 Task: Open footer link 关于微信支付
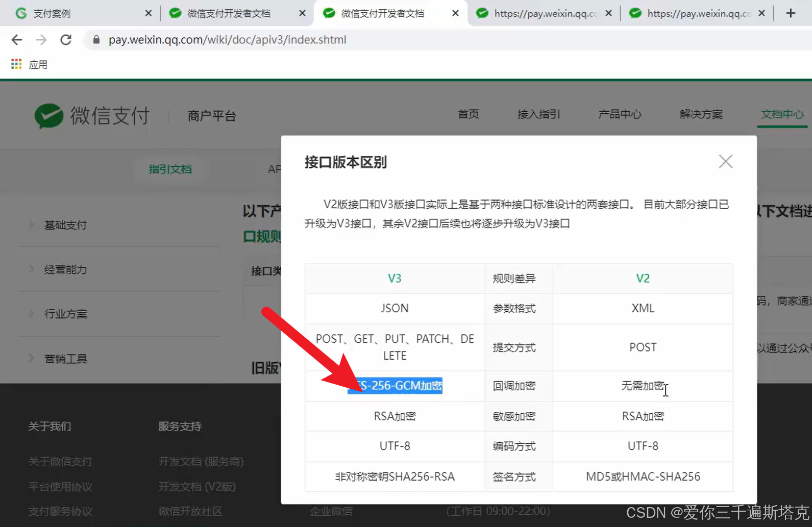[x=60, y=462]
